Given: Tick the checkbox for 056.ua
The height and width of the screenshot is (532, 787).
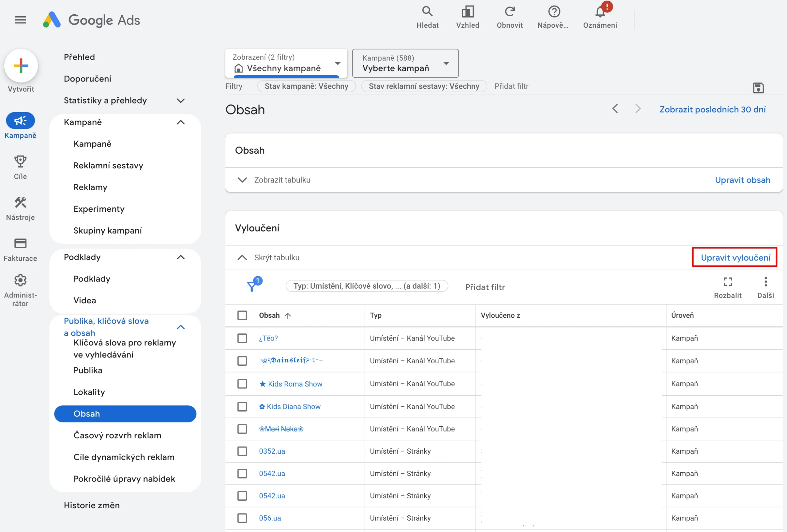Looking at the screenshot, I should tap(242, 518).
